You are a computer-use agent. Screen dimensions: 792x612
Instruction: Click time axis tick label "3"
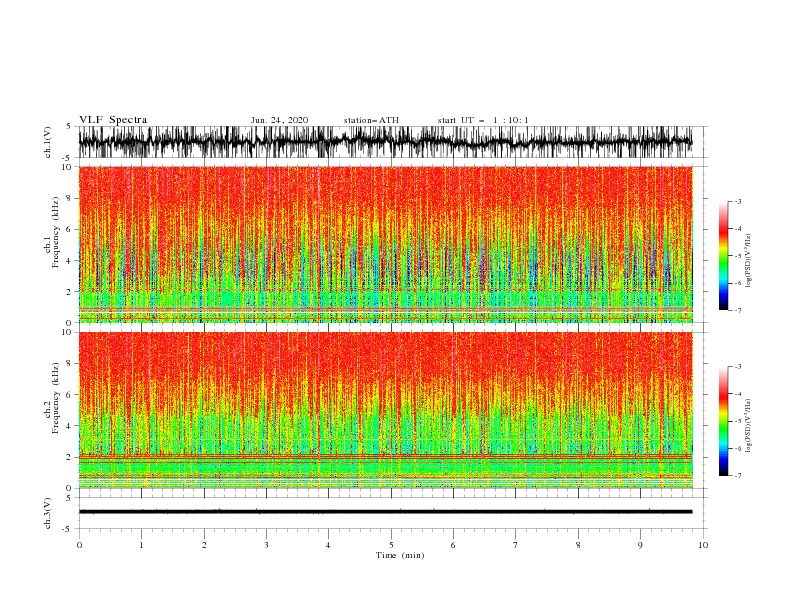pyautogui.click(x=266, y=545)
